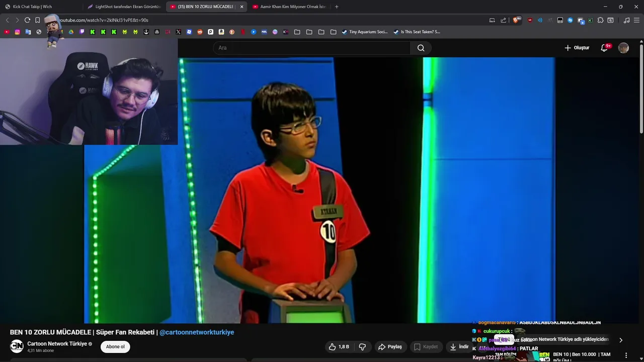Switch to the LightShot tab
The image size is (644, 362).
(x=124, y=7)
